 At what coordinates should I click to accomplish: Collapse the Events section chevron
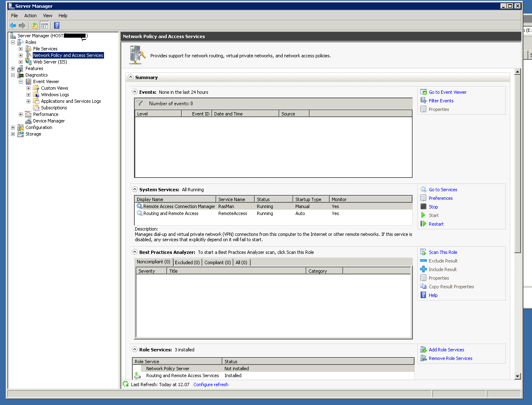click(x=135, y=92)
